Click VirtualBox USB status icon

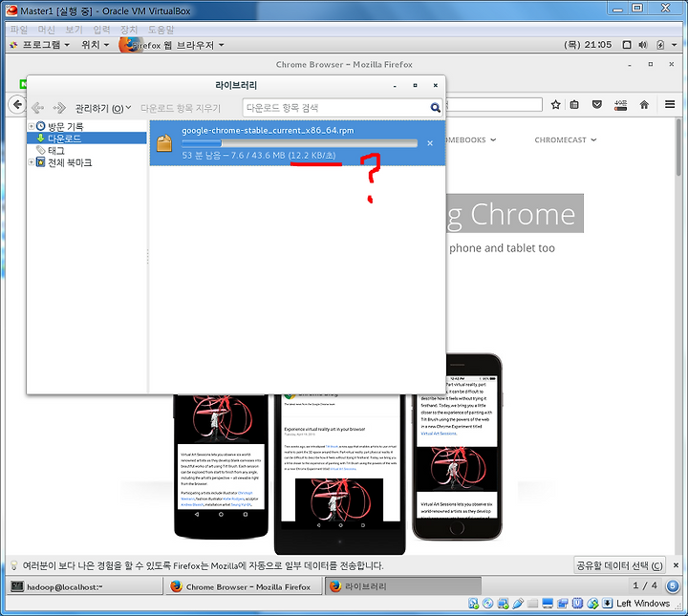518,604
